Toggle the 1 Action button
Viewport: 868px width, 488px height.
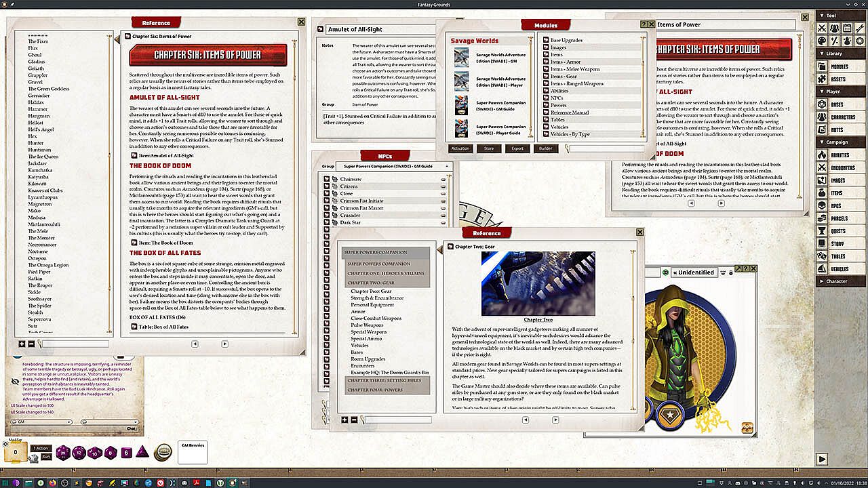[x=40, y=448]
